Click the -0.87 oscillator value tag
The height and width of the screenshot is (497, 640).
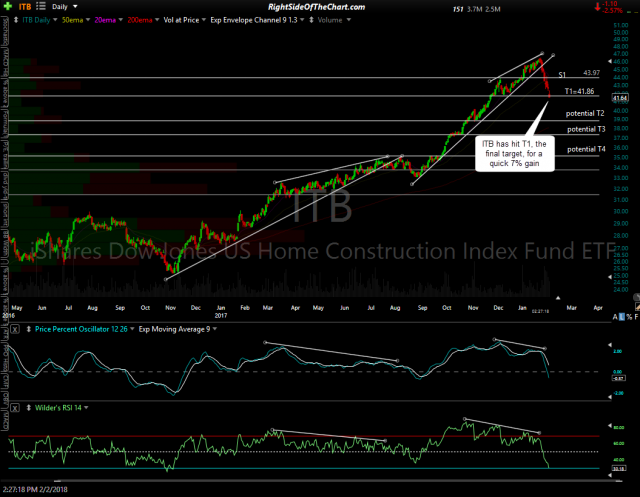click(618, 378)
